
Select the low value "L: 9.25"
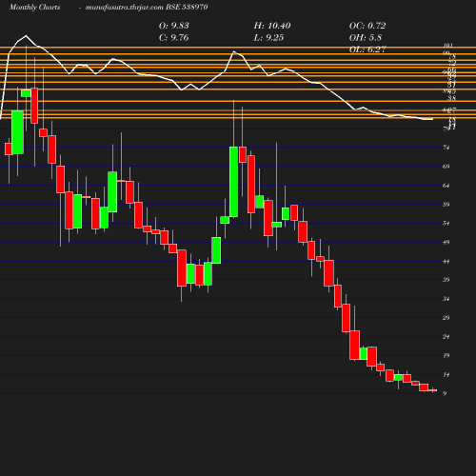(268, 38)
